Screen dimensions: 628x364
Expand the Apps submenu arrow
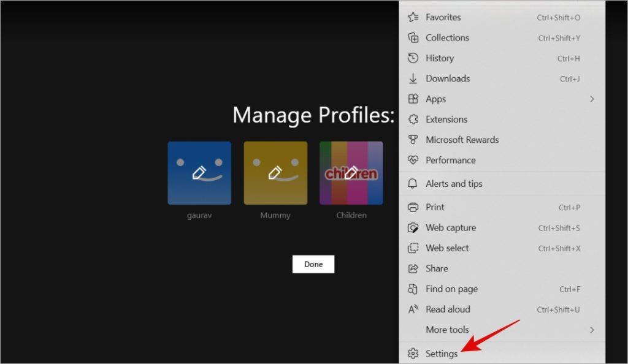pos(592,99)
